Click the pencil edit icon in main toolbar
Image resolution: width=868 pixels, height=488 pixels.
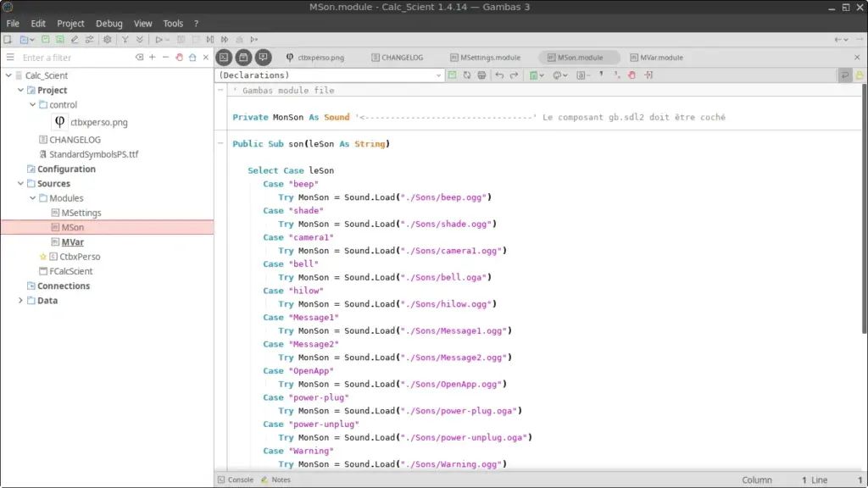(75, 39)
